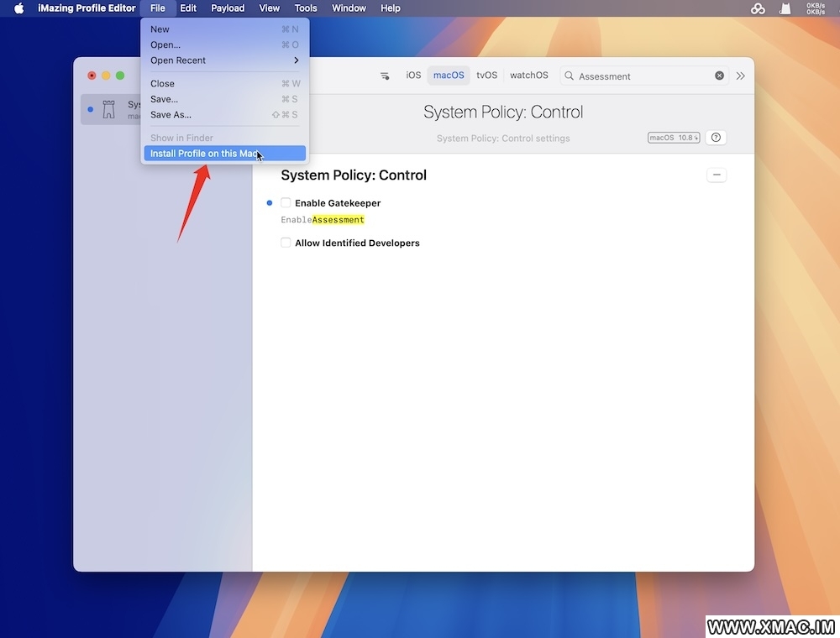840x638 pixels.
Task: Open the Apple menu
Action: [x=18, y=8]
